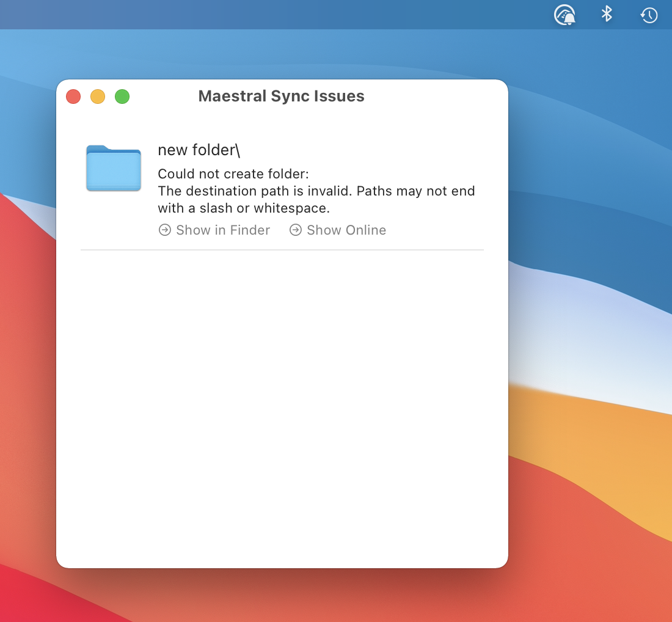Open the folder on Dropbox via Show Online
672x622 pixels.
(346, 230)
